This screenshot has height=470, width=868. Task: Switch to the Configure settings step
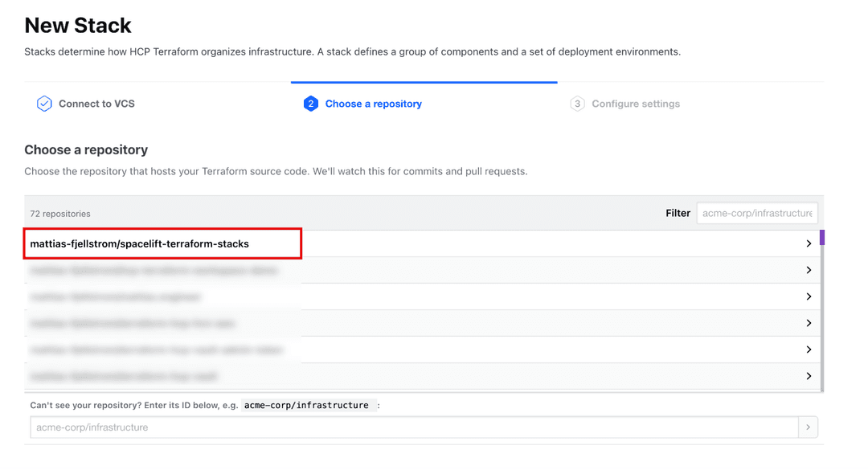coord(635,103)
